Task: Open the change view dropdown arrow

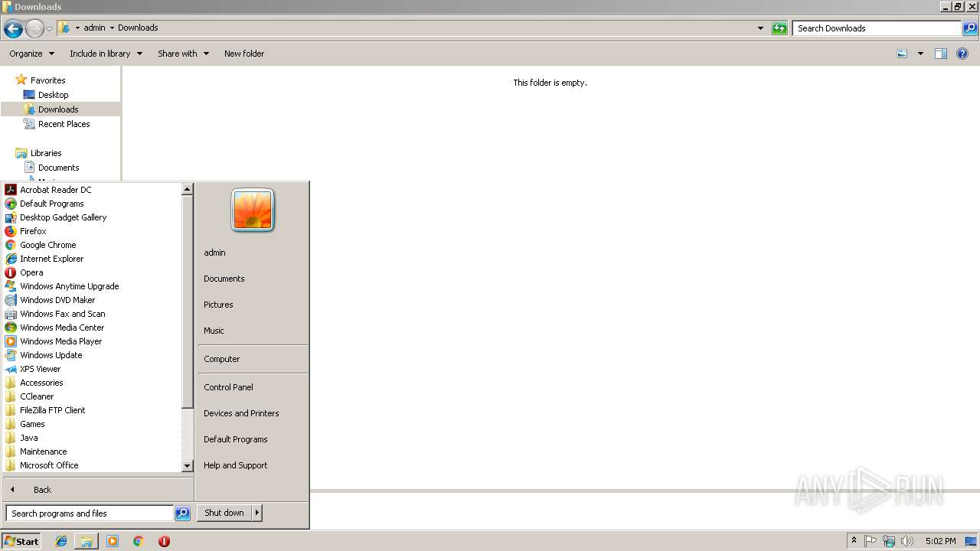Action: [920, 54]
